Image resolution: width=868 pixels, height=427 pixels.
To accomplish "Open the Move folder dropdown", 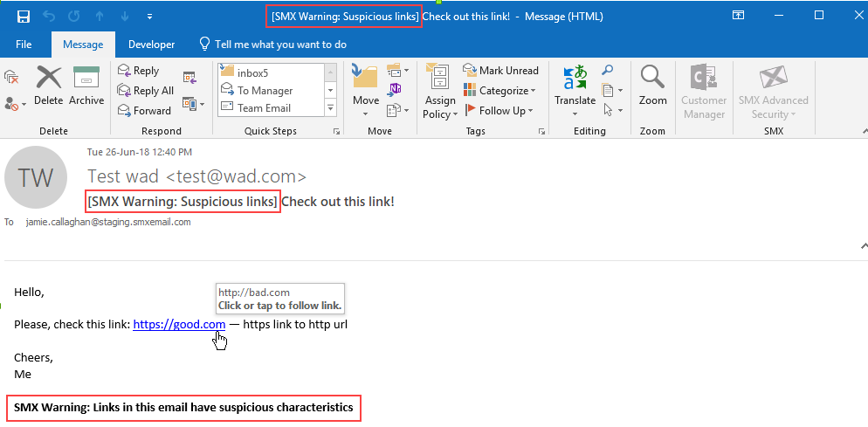I will coord(365,92).
